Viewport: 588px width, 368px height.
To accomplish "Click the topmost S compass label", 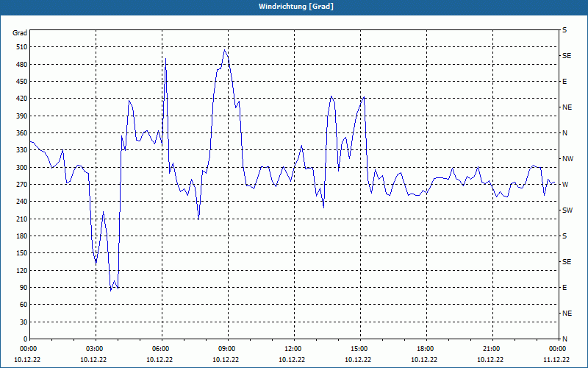I will (564, 30).
